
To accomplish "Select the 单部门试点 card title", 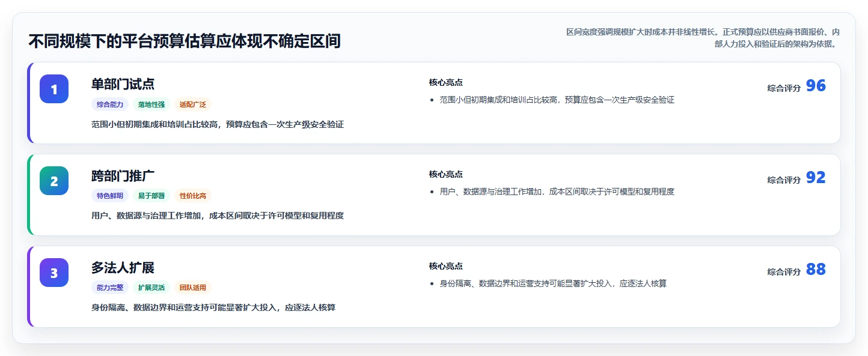I will pos(123,84).
